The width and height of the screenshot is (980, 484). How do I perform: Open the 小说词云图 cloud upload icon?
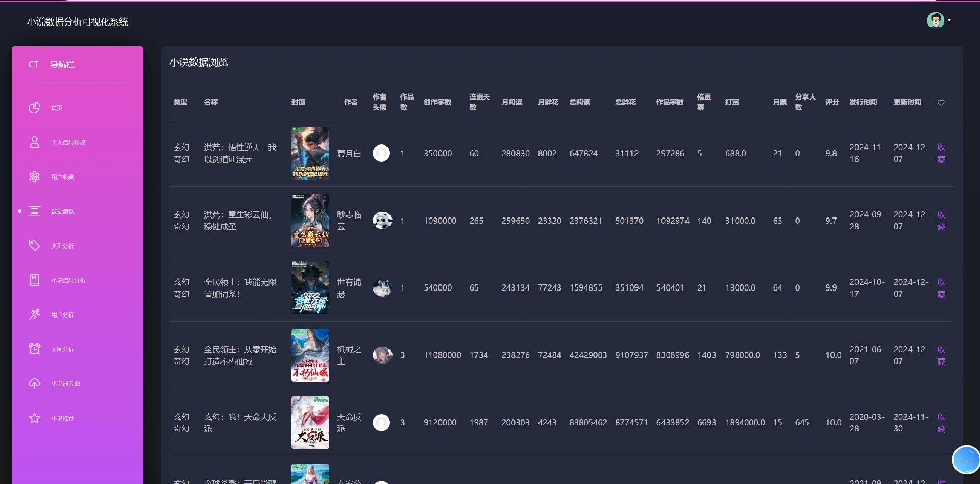coord(34,383)
